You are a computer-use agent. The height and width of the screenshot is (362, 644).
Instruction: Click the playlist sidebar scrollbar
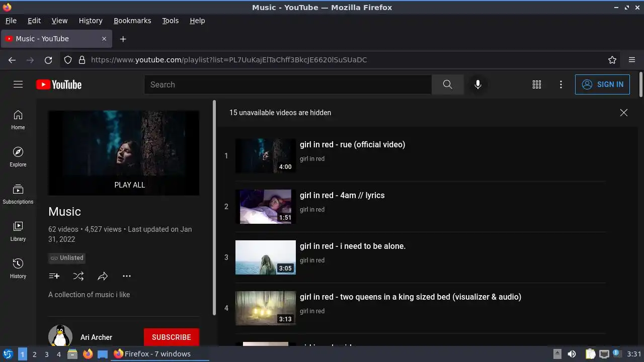pyautogui.click(x=214, y=207)
